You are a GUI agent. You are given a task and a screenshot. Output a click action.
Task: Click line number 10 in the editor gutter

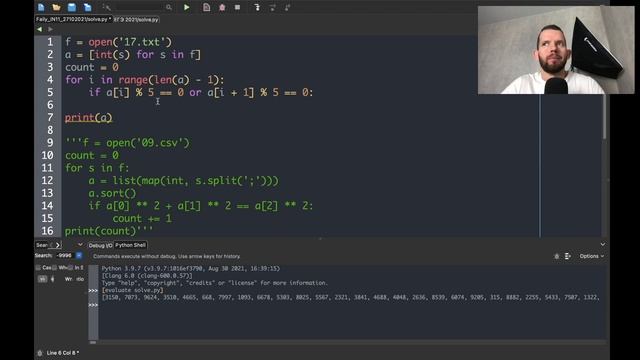47,156
